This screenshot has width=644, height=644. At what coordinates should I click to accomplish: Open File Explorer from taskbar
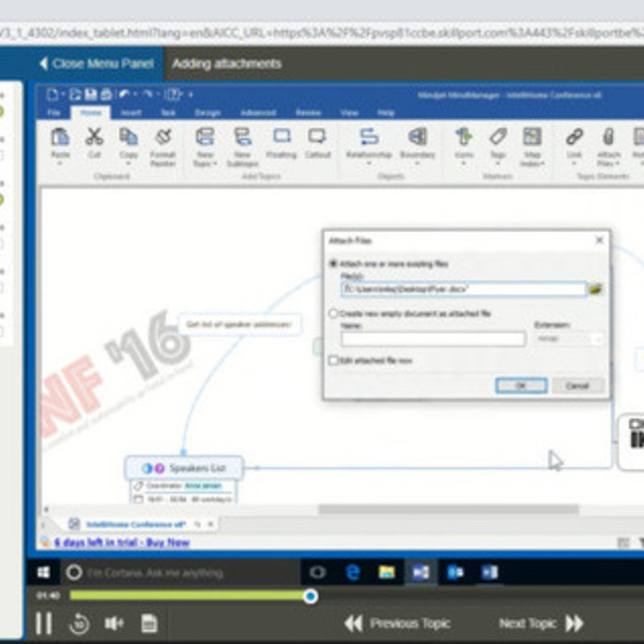coord(386,572)
